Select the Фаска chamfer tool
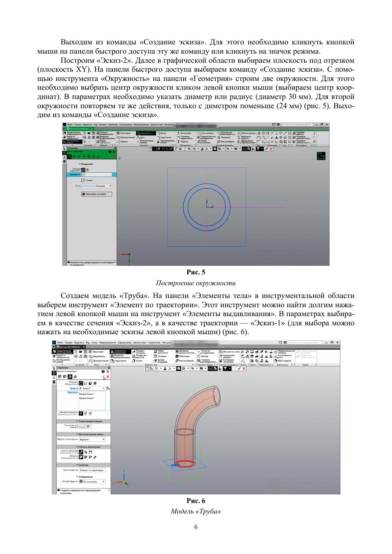Image resolution: width=392 pixels, height=554 pixels. pyautogui.click(x=161, y=133)
